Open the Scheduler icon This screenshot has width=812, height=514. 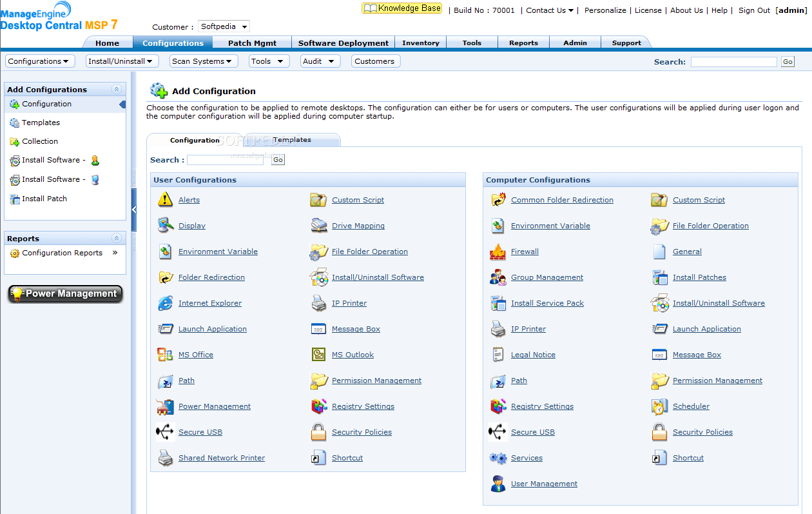(x=660, y=406)
